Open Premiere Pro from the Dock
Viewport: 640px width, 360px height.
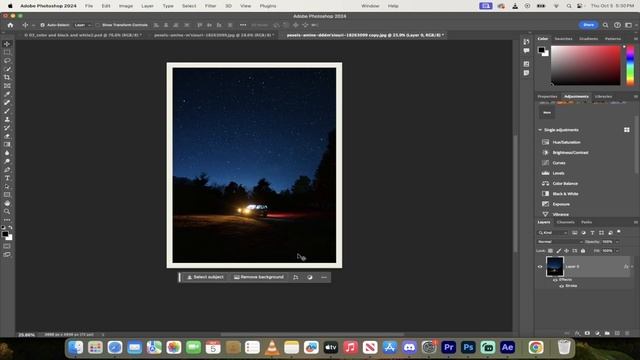tap(448, 347)
